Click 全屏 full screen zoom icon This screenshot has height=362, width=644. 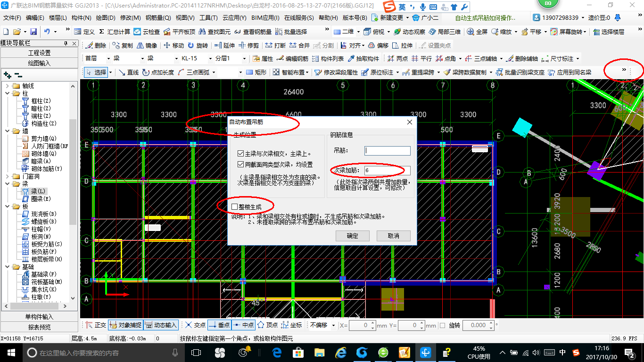point(477,32)
